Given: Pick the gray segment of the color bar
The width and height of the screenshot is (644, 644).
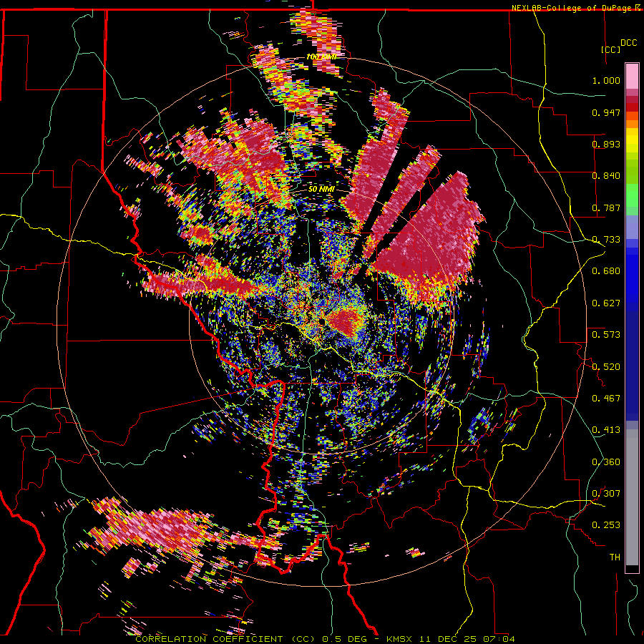Looking at the screenshot, I should (x=632, y=497).
